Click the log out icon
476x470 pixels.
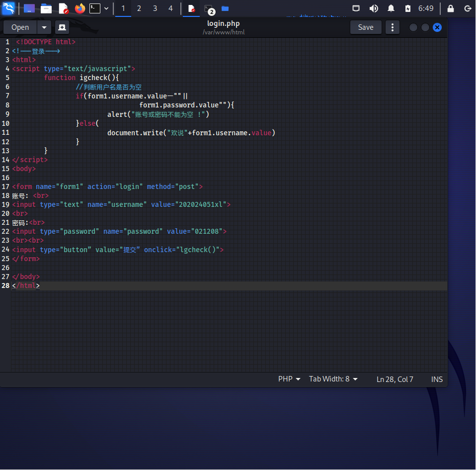468,8
